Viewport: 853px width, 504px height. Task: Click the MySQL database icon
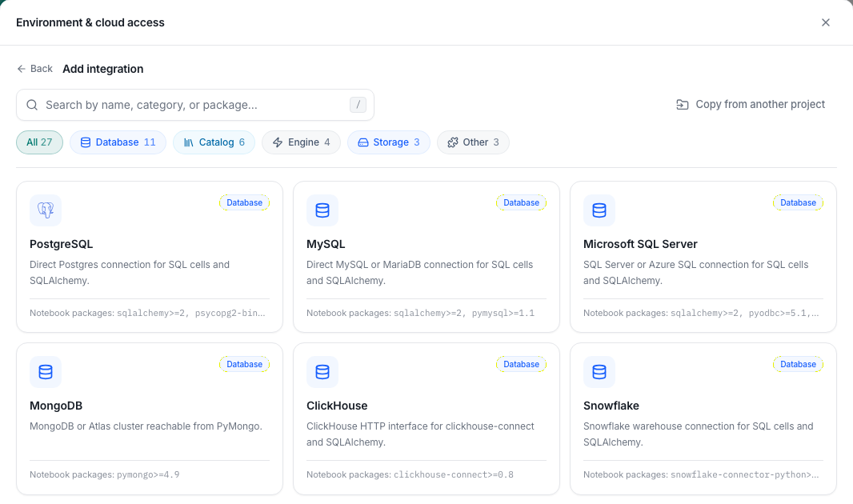click(322, 210)
